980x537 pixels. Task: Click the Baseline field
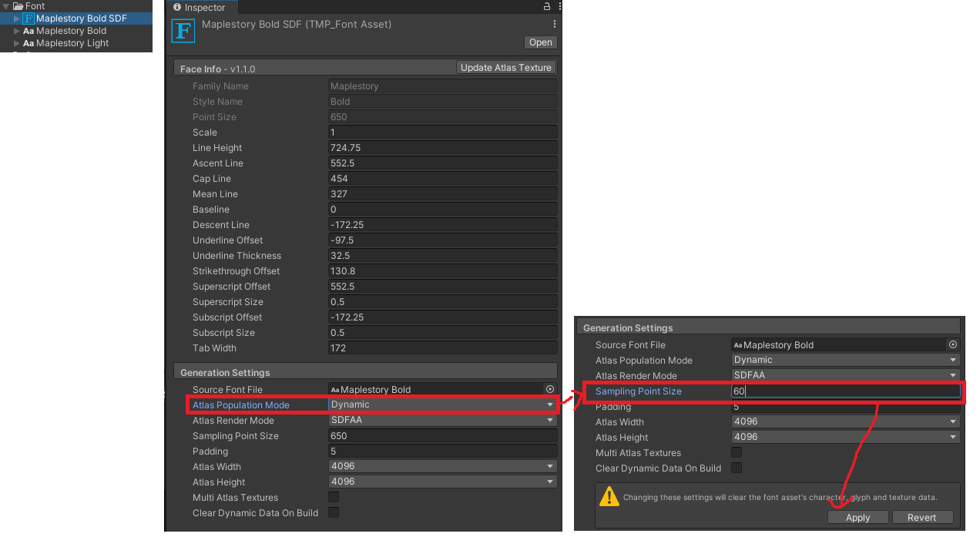coord(443,209)
